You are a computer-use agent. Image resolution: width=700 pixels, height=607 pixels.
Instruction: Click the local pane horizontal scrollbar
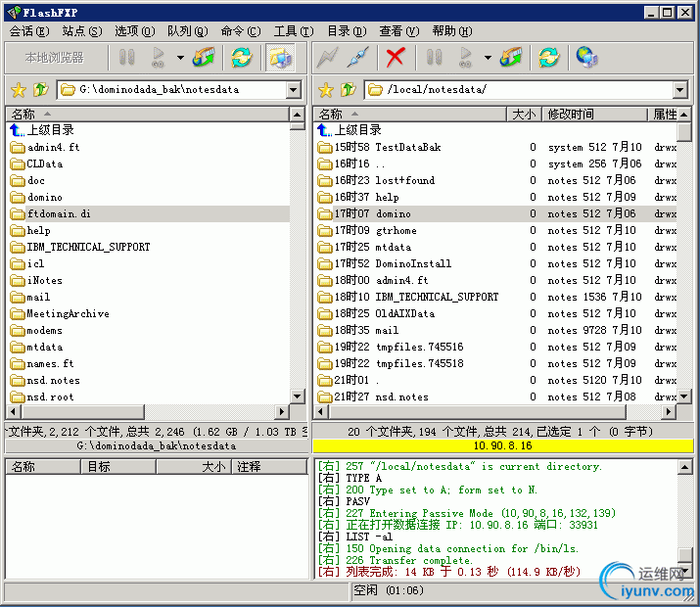147,412
